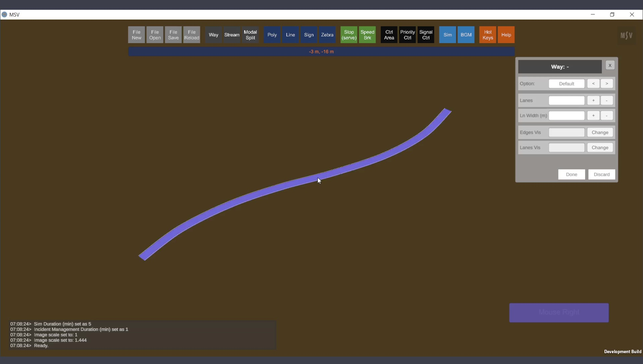643x364 pixels.
Task: Toggle Edges Vis with Change button
Action: coord(600,132)
